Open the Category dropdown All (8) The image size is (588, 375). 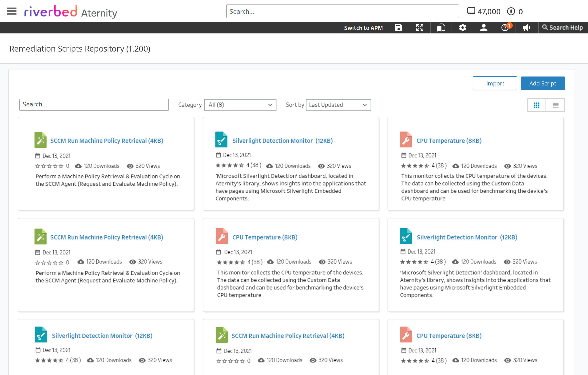(x=240, y=105)
